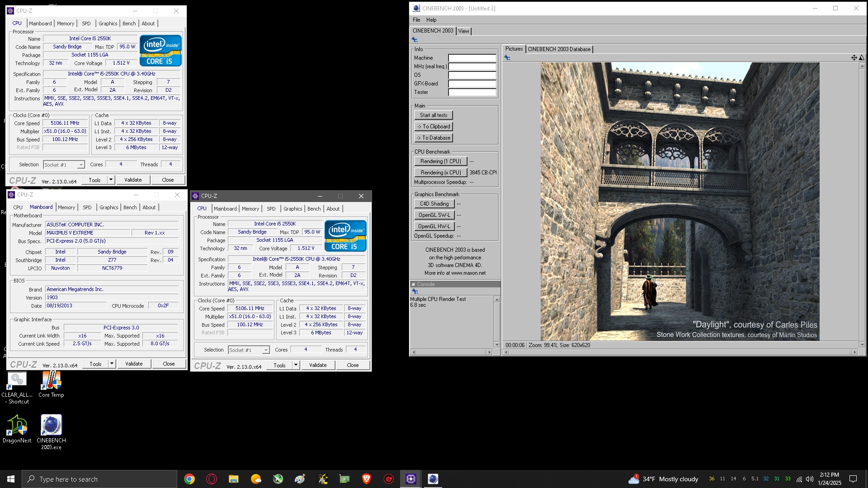Click the Windows taskbar search box
This screenshot has width=868, height=488.
pyautogui.click(x=99, y=479)
